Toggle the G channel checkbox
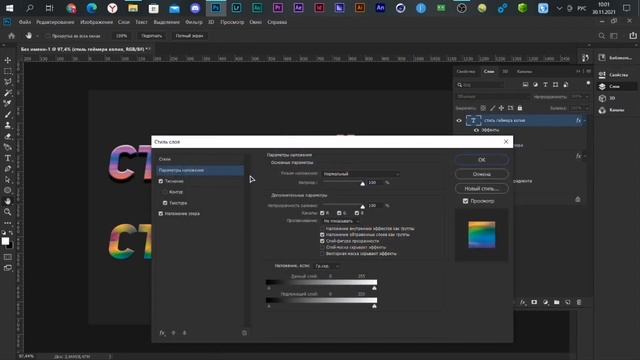This screenshot has height=360, width=640. pos(339,213)
